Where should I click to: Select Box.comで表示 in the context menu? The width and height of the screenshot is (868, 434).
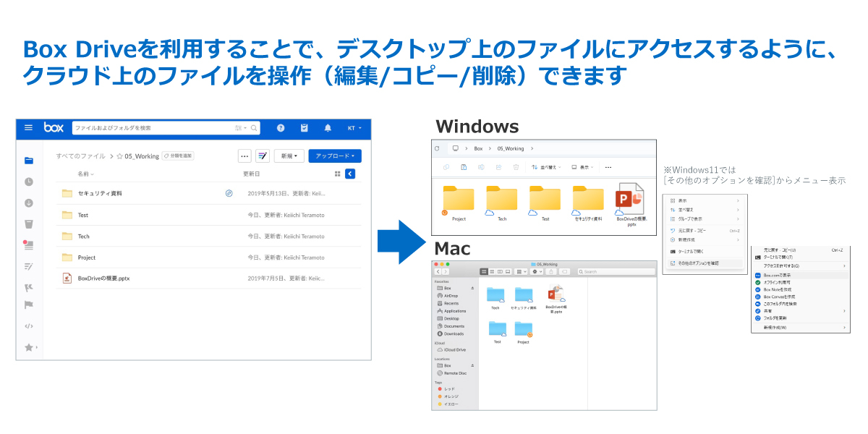click(778, 275)
